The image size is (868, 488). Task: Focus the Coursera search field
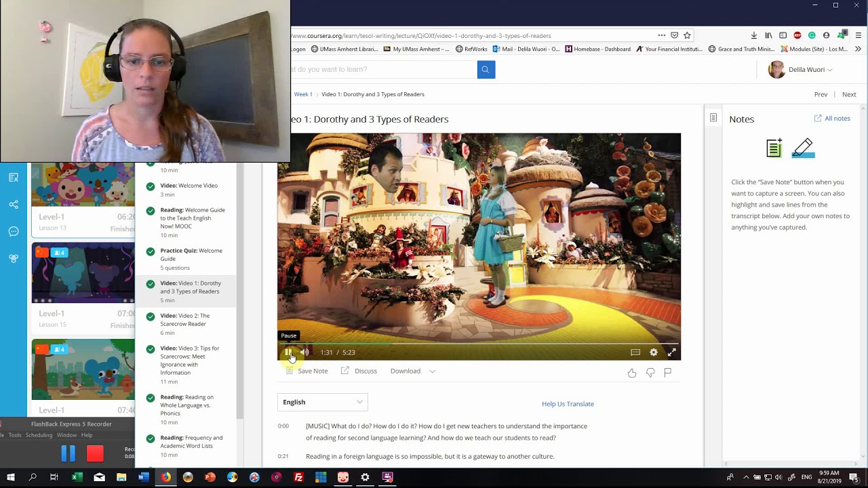(384, 69)
